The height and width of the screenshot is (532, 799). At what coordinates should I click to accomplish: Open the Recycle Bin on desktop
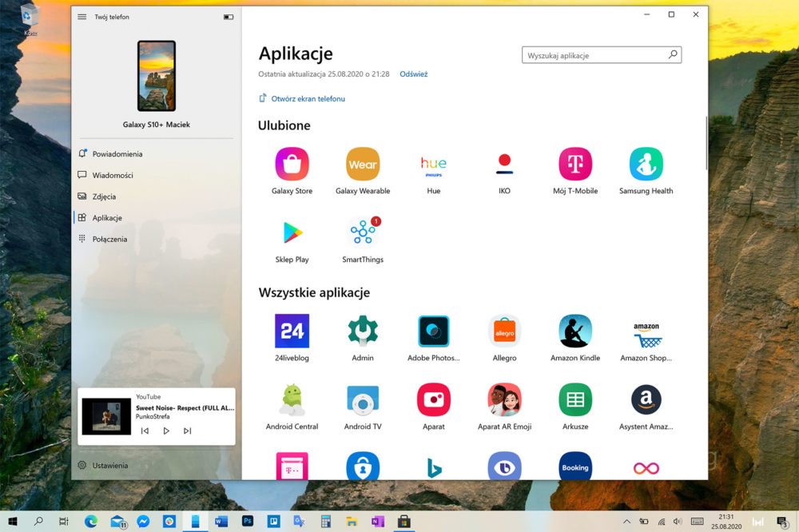click(30, 21)
